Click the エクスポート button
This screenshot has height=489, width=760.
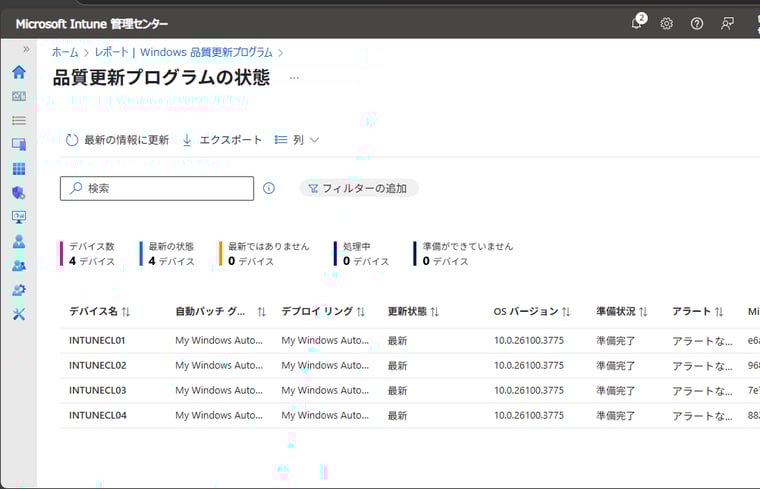click(x=222, y=140)
